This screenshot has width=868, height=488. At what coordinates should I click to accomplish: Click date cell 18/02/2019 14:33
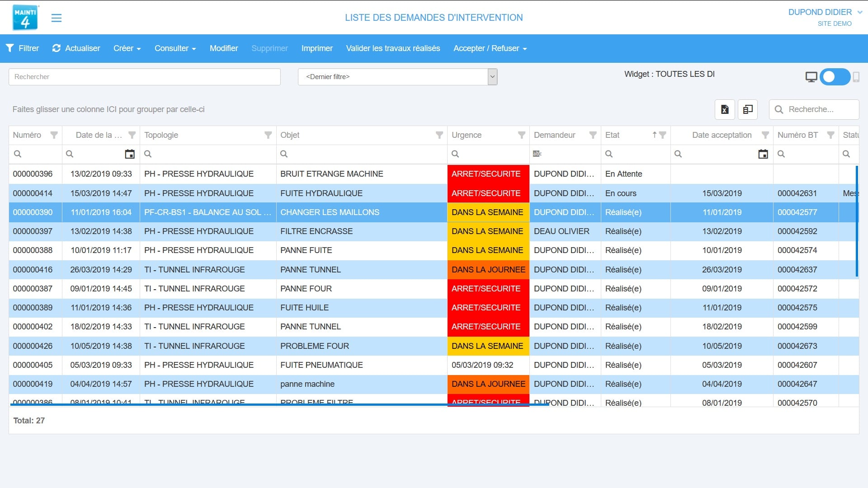(101, 327)
